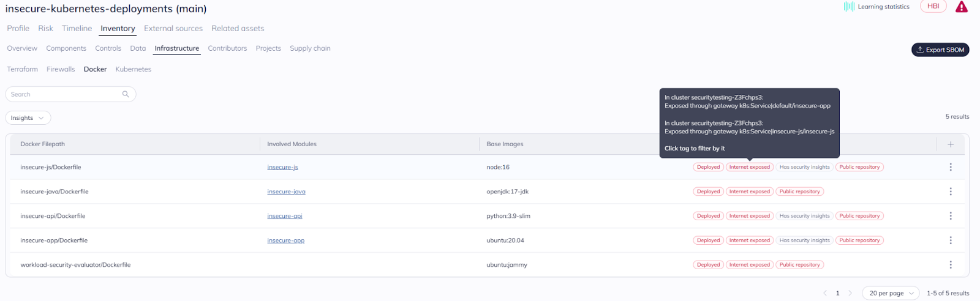Open row menu for insecure-java/Dockerfile
Viewport: 980px width, 301px height.
950,191
